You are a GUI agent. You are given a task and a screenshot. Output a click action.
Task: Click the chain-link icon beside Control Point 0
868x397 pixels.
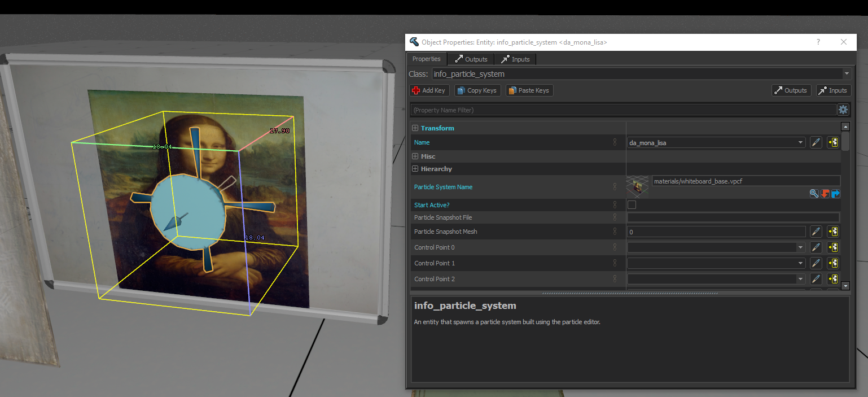[x=615, y=247]
